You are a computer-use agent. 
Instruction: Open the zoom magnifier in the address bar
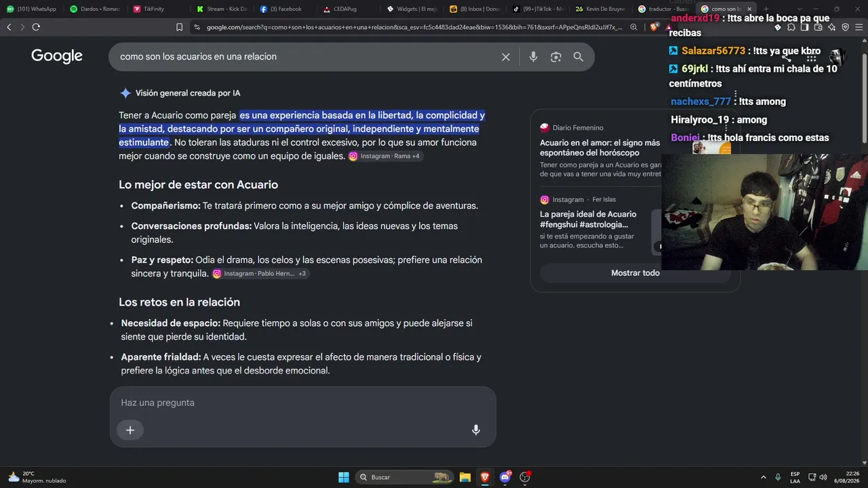[x=633, y=27]
